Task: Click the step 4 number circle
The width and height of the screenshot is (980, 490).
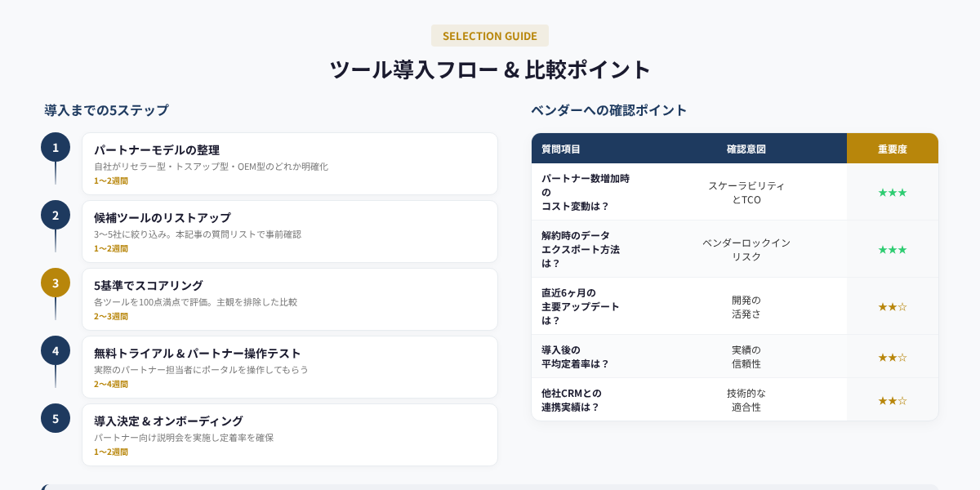Action: point(56,350)
